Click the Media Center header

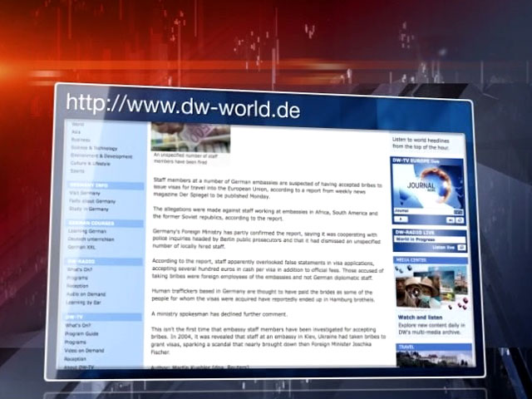tap(431, 260)
